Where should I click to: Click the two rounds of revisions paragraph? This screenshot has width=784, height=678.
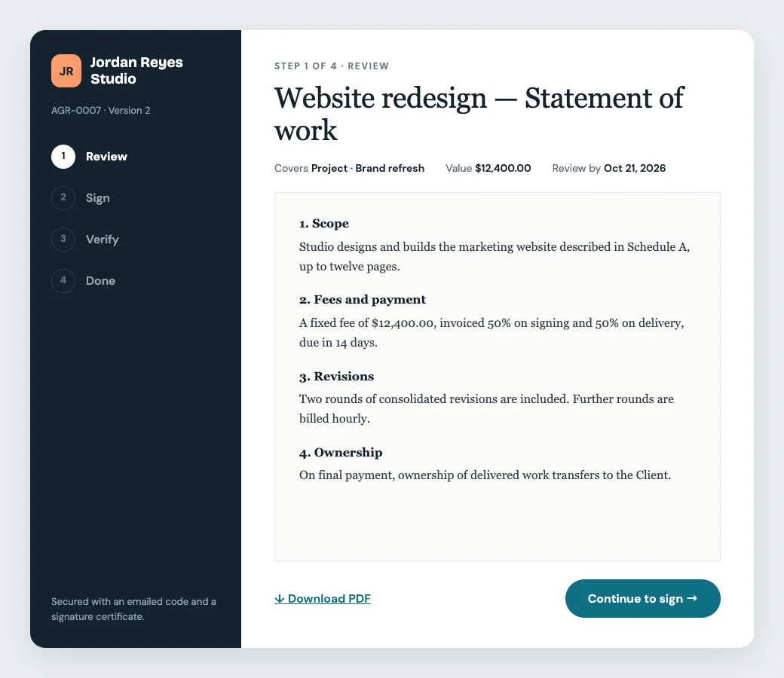486,409
